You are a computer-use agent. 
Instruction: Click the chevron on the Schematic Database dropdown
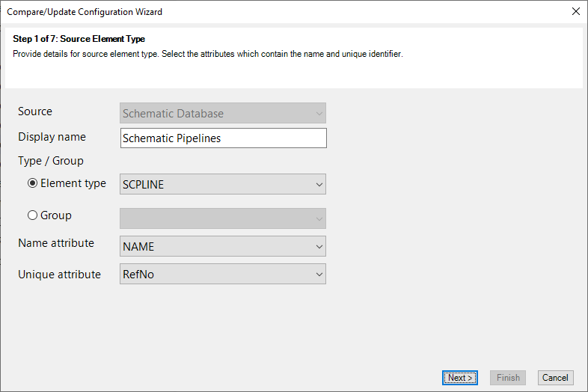tap(319, 113)
